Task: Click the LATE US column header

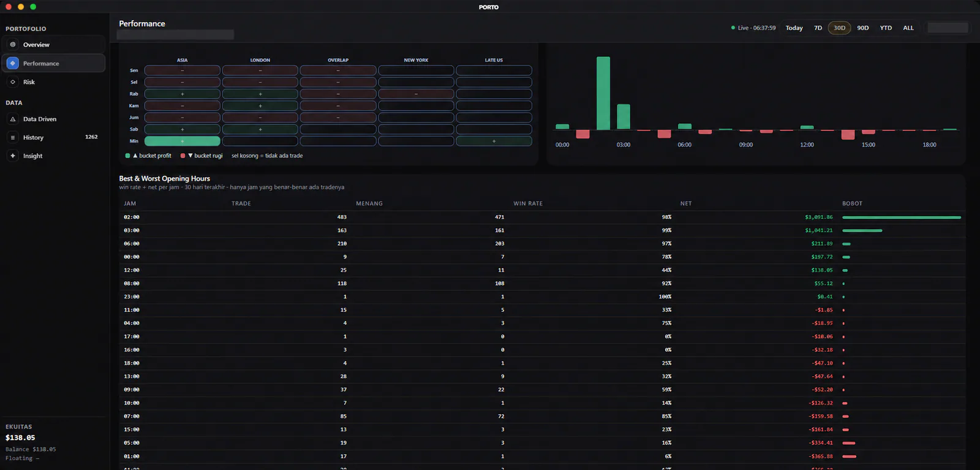Action: pos(494,60)
